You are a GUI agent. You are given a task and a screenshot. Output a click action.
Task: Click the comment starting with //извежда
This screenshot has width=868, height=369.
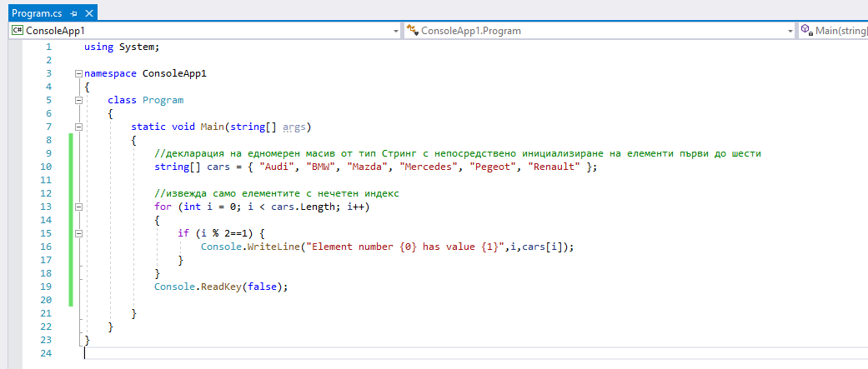click(x=277, y=193)
